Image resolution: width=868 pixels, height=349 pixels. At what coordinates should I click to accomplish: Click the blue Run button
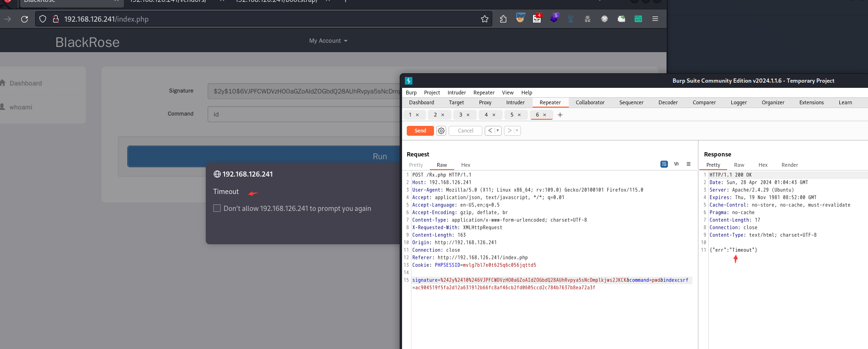click(x=264, y=156)
